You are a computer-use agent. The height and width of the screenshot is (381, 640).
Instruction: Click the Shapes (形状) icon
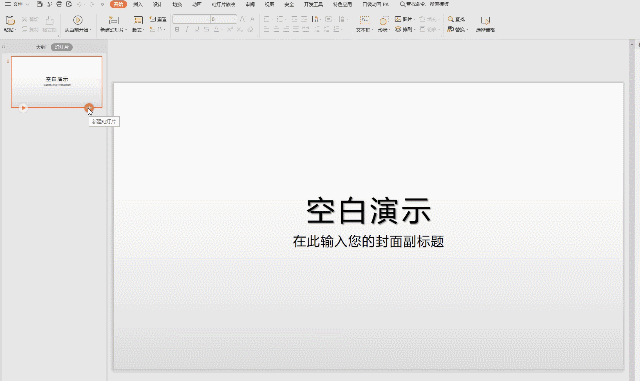coord(383,20)
